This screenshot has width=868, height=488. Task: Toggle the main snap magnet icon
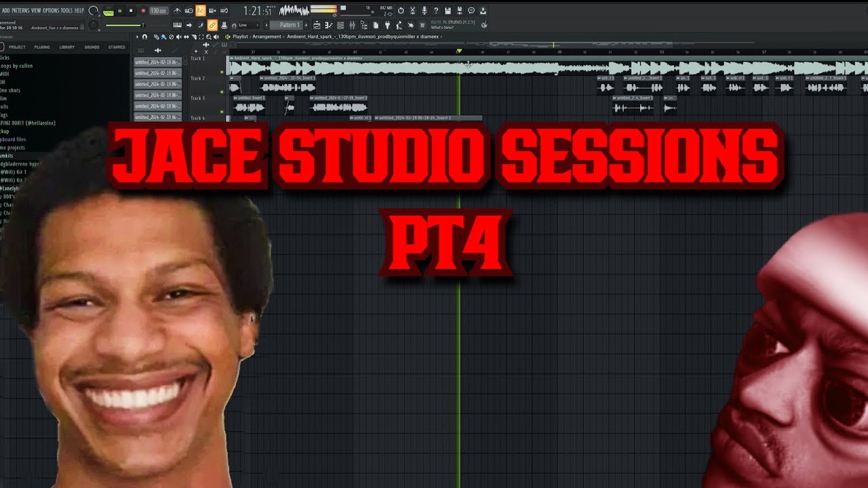point(234,26)
